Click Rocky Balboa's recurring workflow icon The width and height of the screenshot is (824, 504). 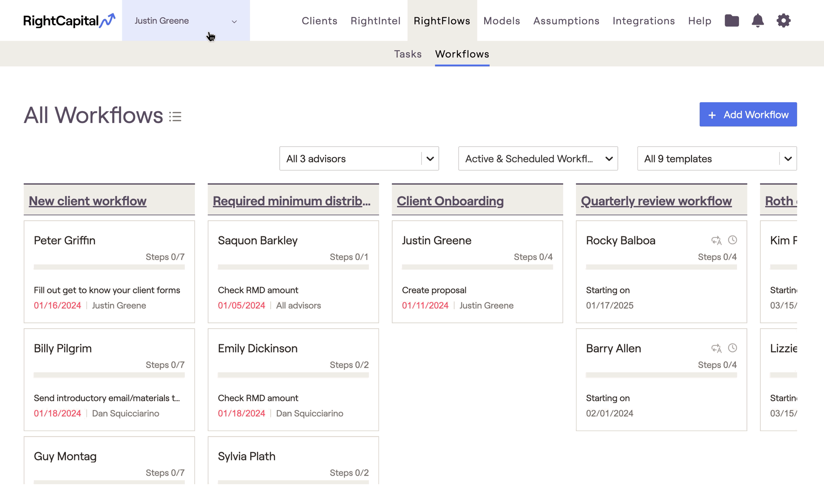716,240
